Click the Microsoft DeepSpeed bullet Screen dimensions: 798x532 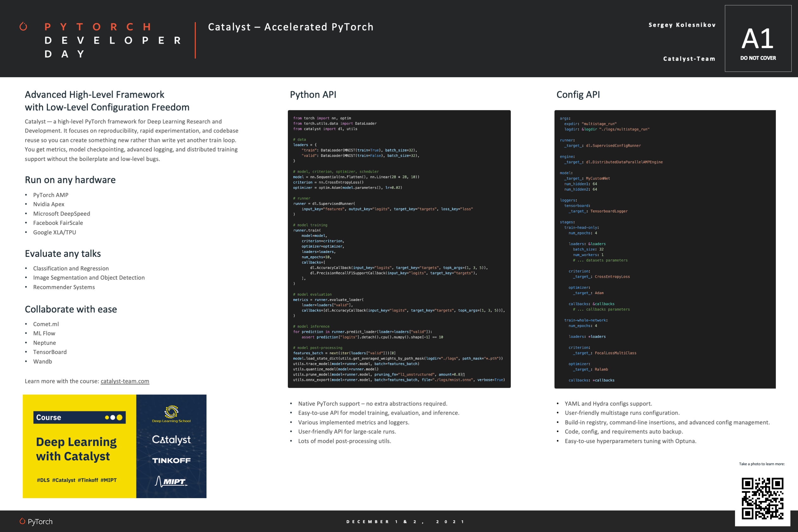(x=61, y=214)
